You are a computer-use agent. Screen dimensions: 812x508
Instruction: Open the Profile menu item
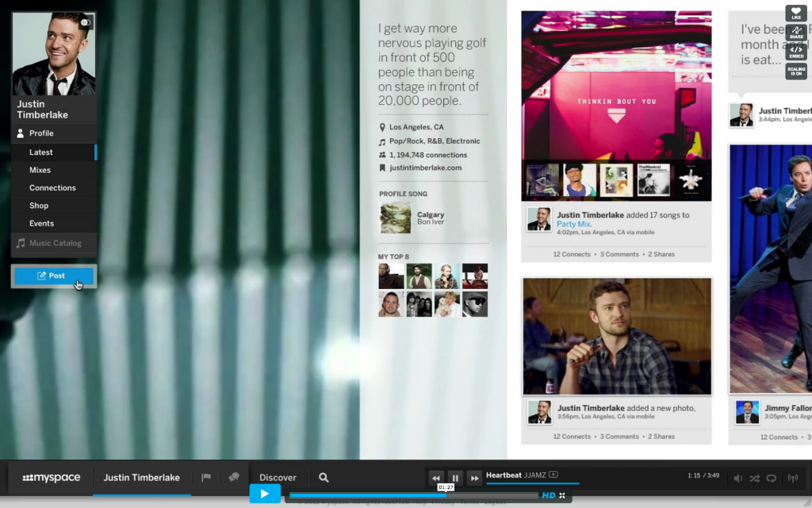[x=54, y=133]
